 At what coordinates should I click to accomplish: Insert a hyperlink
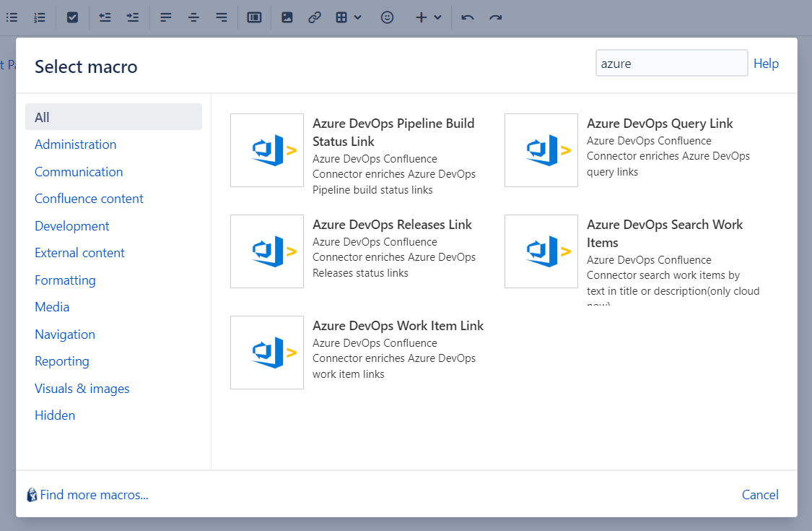[x=315, y=17]
